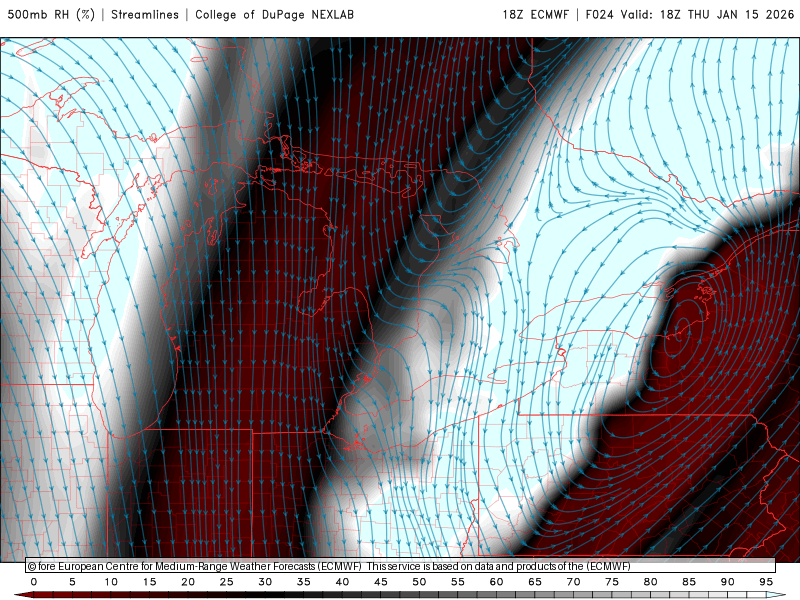Click the "500mb RH (%)" title text
The image size is (800, 600).
51,14
